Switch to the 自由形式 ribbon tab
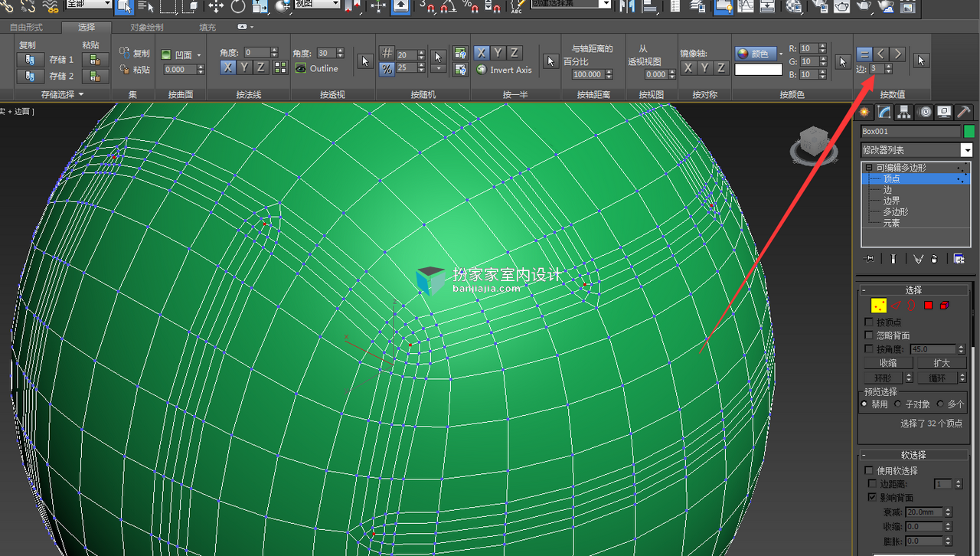 [26, 27]
